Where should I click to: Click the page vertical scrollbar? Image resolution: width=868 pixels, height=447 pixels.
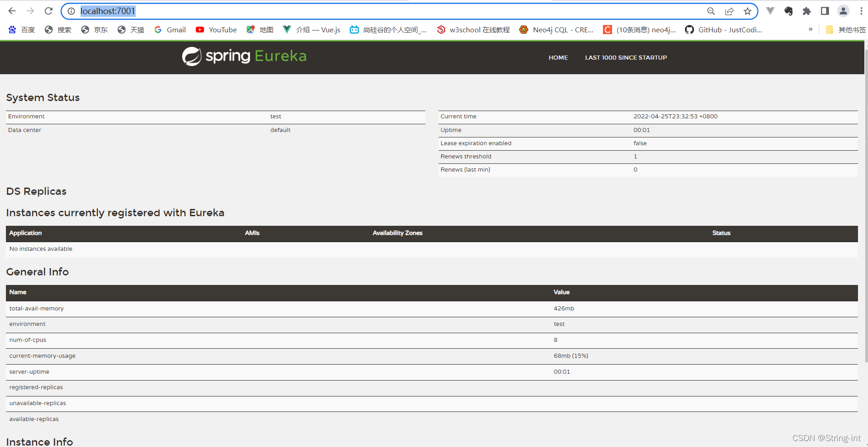click(x=866, y=205)
